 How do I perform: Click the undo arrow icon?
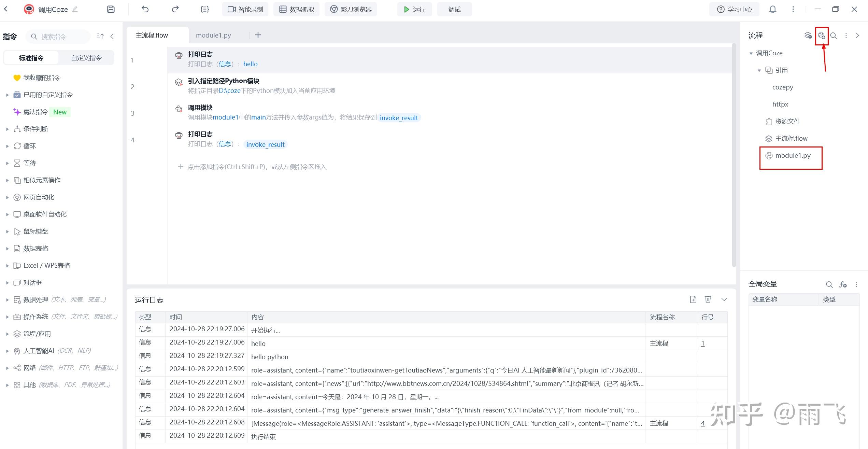click(145, 9)
